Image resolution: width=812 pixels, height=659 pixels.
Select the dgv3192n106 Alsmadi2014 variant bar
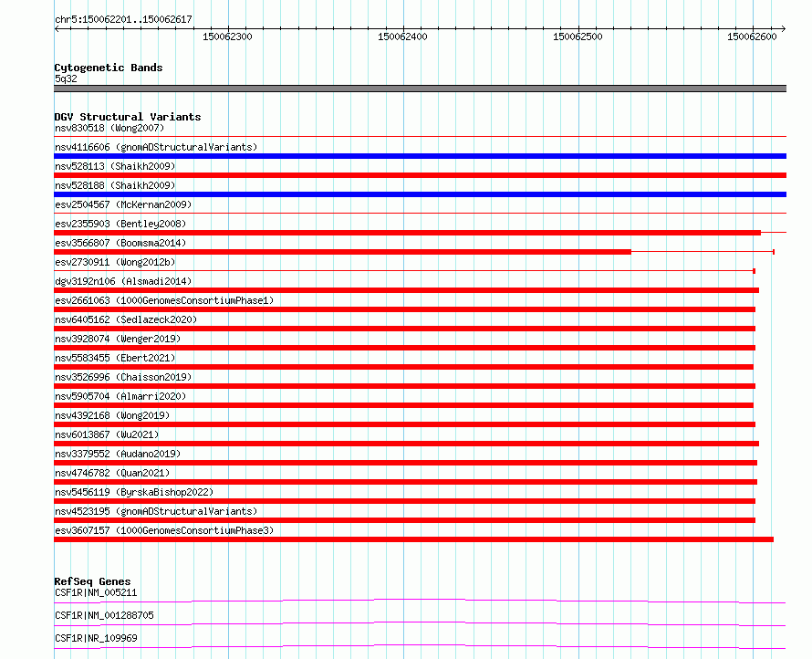pos(407,290)
